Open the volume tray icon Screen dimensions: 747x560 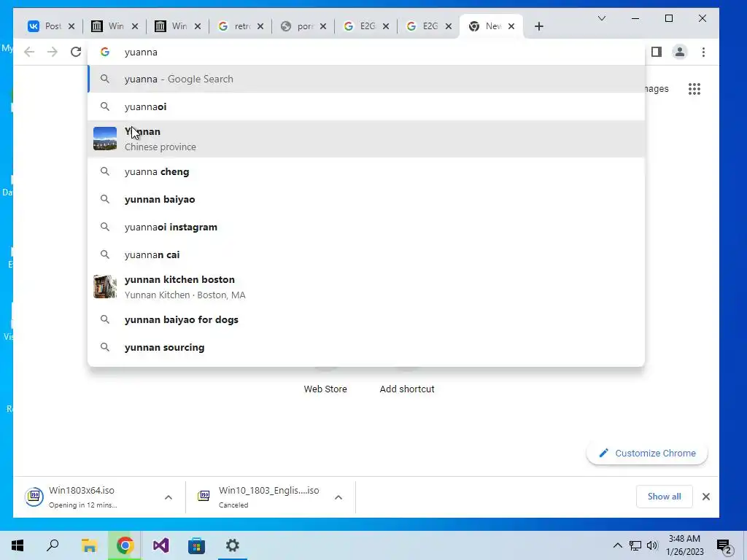coord(652,545)
